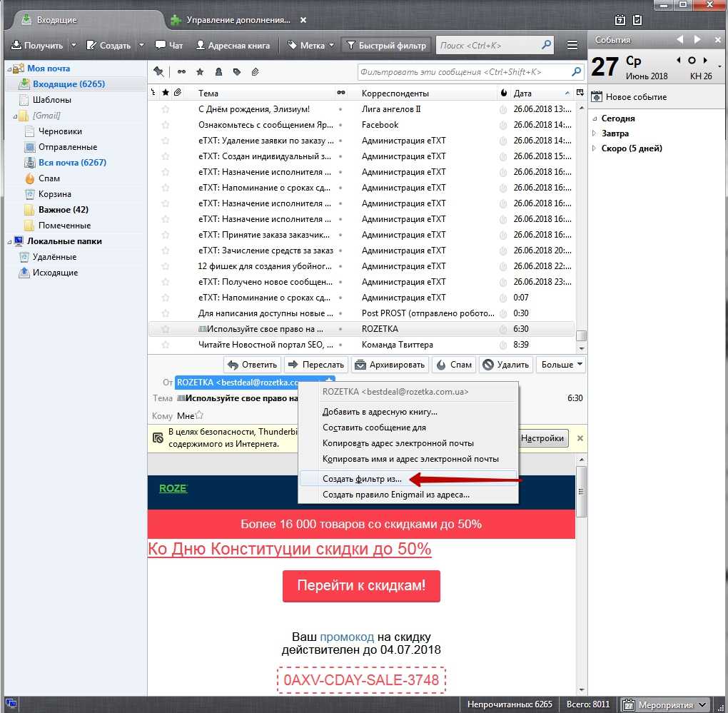
Task: Choose 'Создать фильтр из...' in context menu
Action: pos(362,479)
